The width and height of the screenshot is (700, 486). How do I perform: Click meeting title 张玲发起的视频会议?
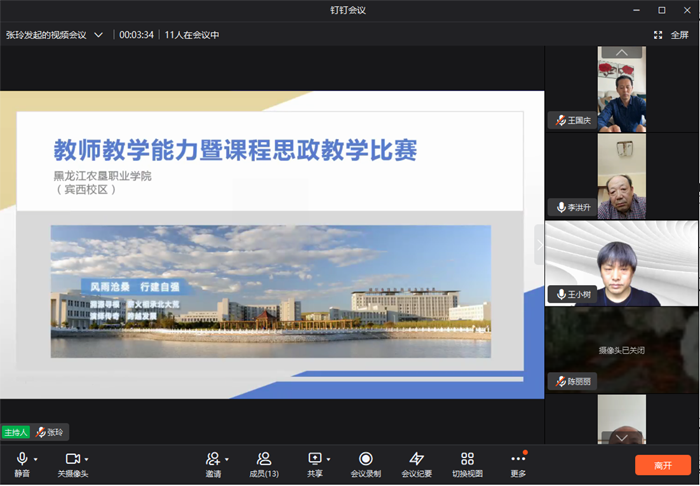click(46, 35)
